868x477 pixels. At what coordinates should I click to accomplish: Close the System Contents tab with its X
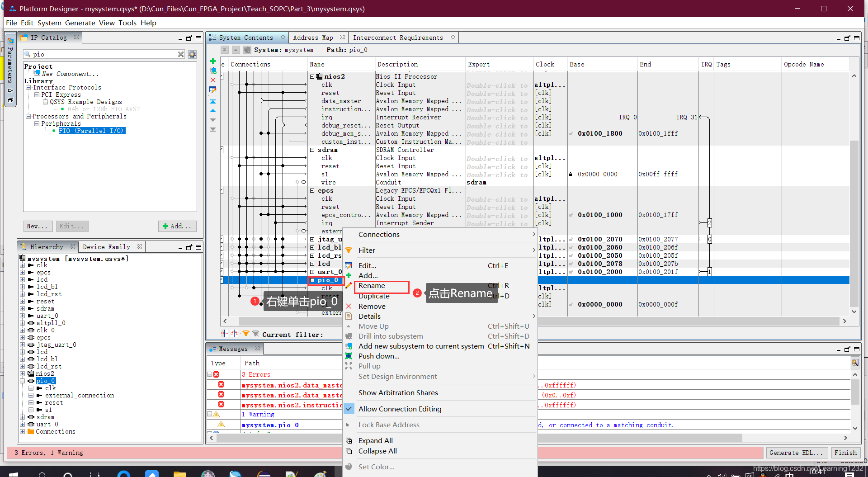tap(283, 38)
